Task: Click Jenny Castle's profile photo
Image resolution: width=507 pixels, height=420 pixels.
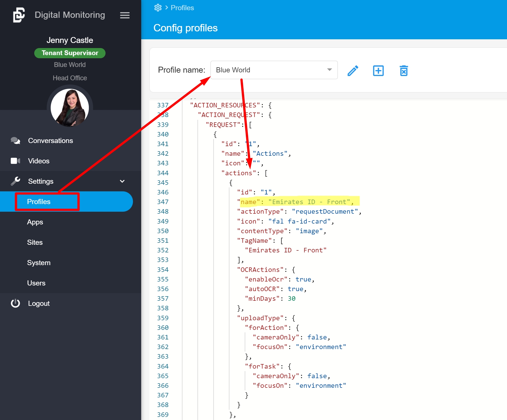Action: click(x=70, y=108)
